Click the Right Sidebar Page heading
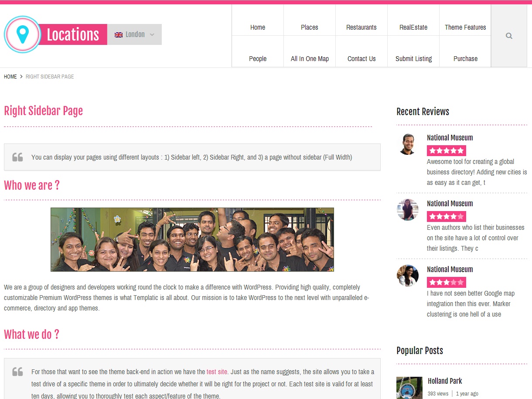Image resolution: width=532 pixels, height=399 pixels. (x=43, y=111)
